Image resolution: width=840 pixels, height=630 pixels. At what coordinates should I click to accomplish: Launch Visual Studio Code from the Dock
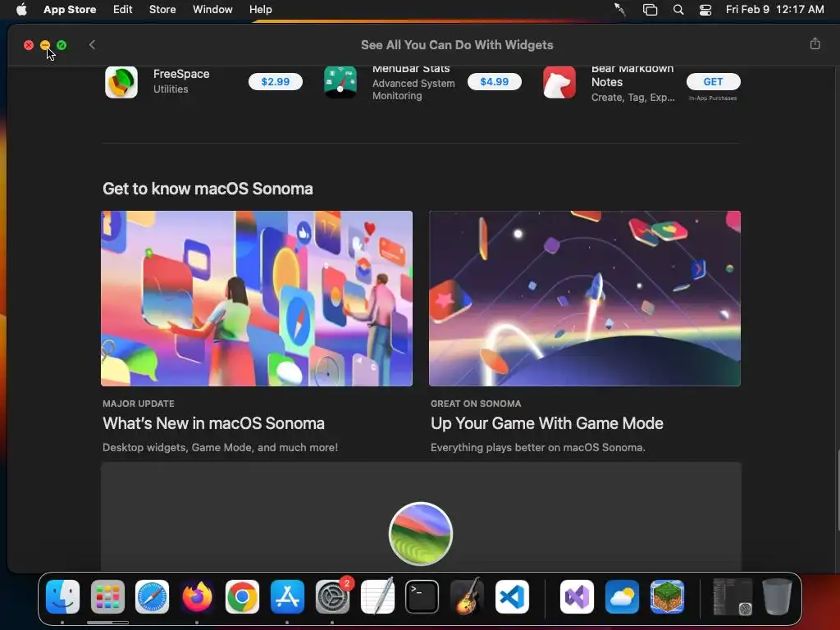[512, 596]
